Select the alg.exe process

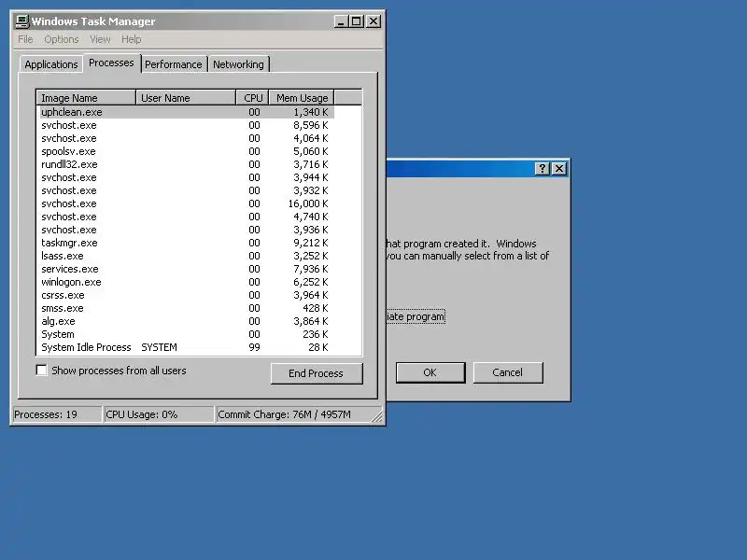(x=185, y=321)
